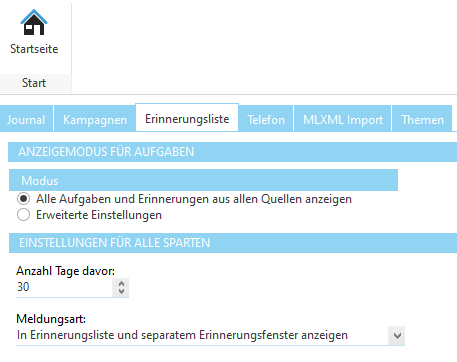Click the 'Anzeigemodus für Aufgaben' section header
Viewport: 457px width, 362px height.
[232, 152]
